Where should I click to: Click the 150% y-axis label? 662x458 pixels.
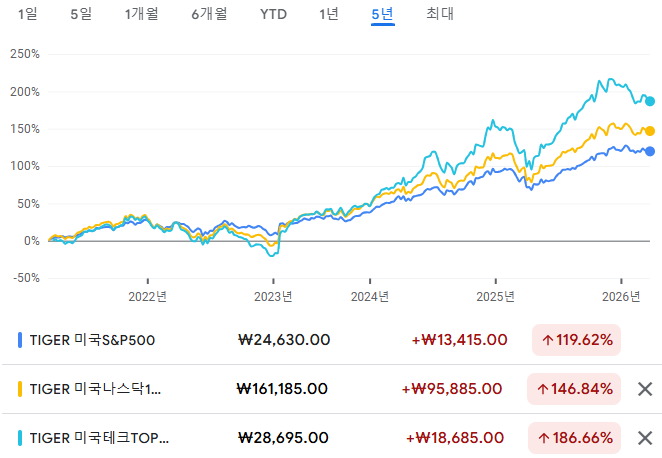click(25, 129)
